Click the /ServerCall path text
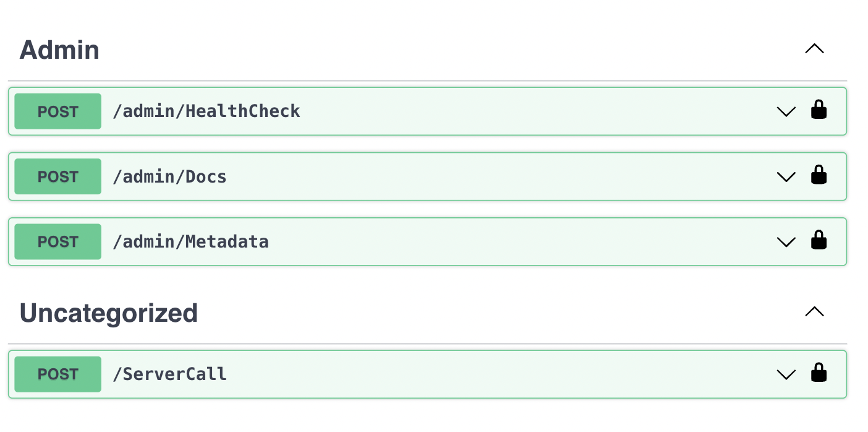 169,374
